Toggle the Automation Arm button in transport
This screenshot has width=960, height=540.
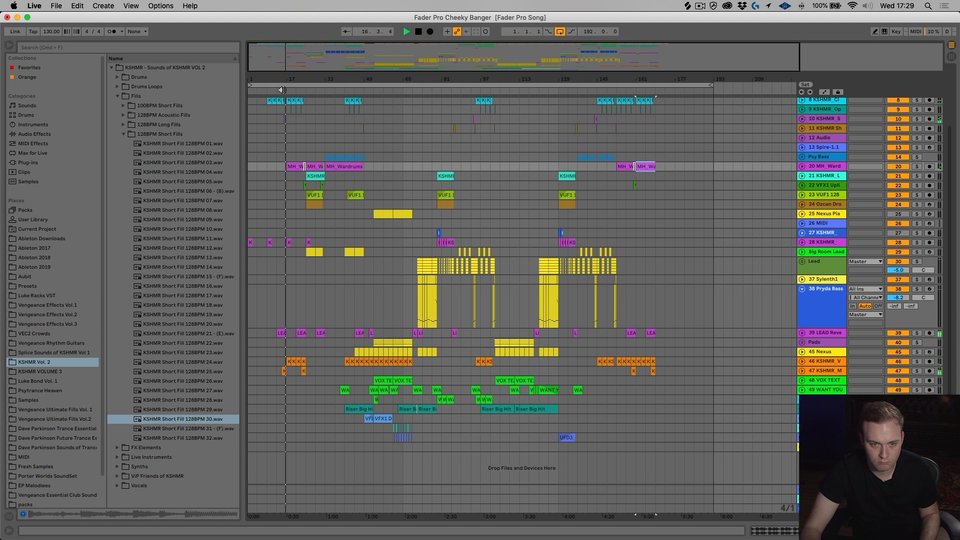457,31
